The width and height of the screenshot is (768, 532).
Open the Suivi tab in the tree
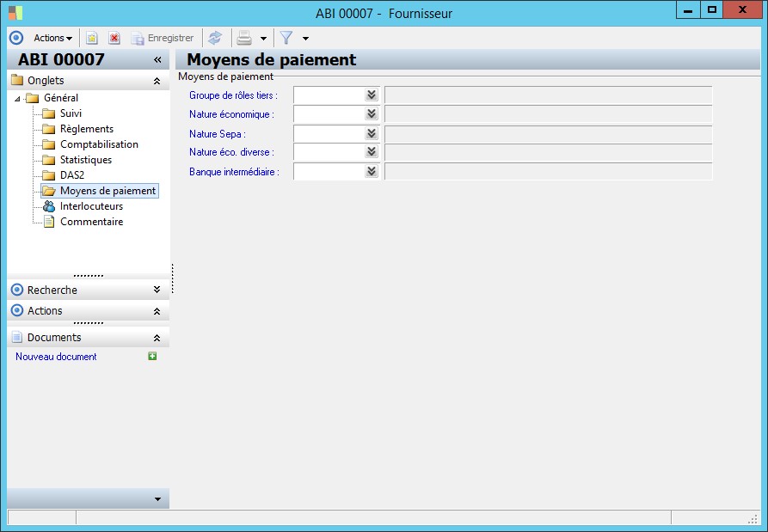tap(71, 113)
